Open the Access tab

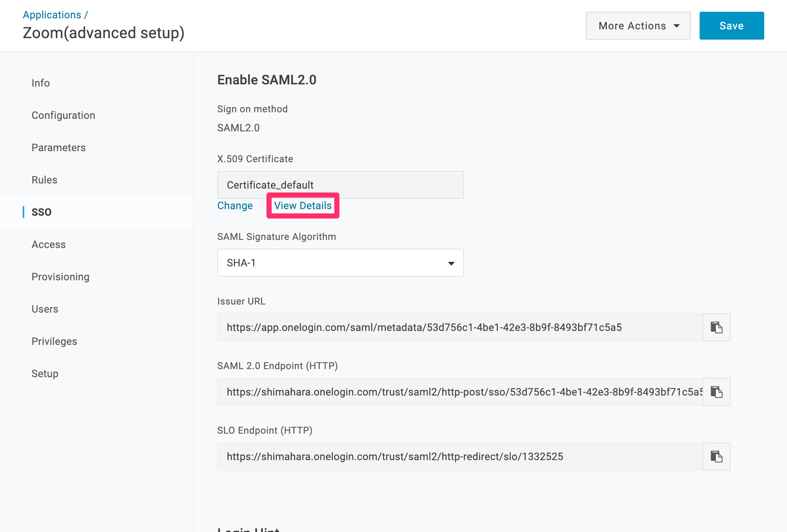[49, 244]
